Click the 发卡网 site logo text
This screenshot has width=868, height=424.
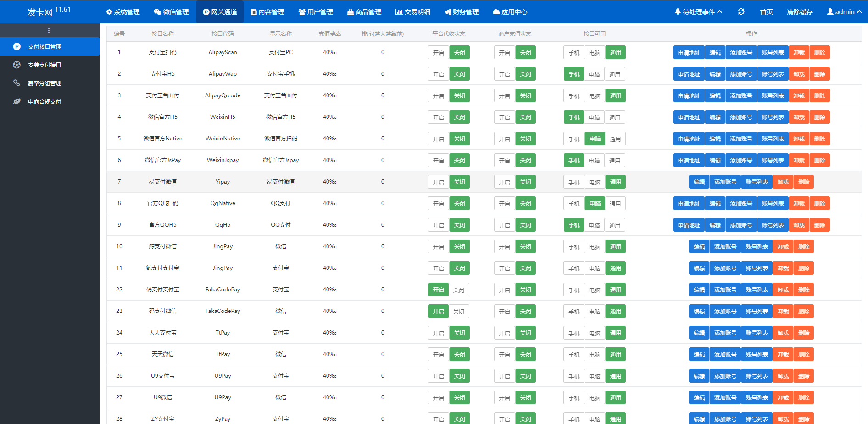click(x=40, y=12)
